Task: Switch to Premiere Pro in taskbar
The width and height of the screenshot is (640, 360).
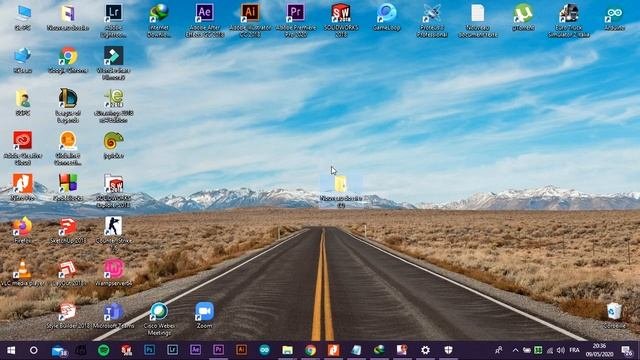Action: pyautogui.click(x=218, y=350)
